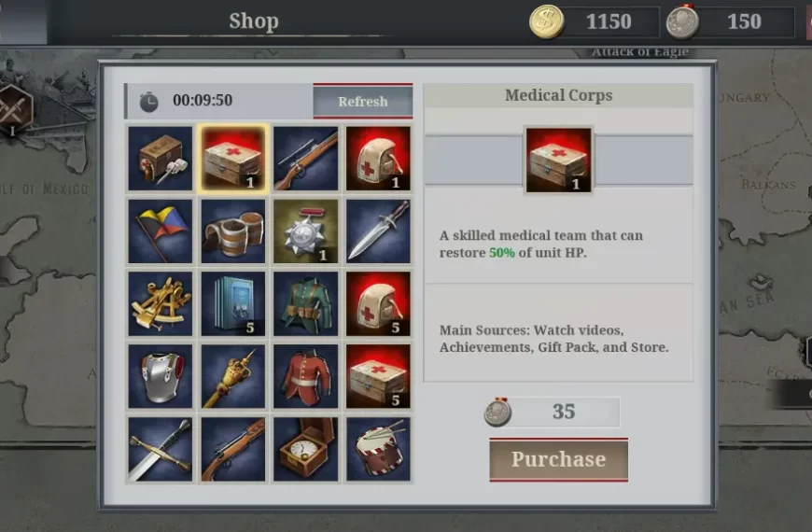Image resolution: width=812 pixels, height=532 pixels.
Task: Refresh the shop item list
Action: click(362, 101)
